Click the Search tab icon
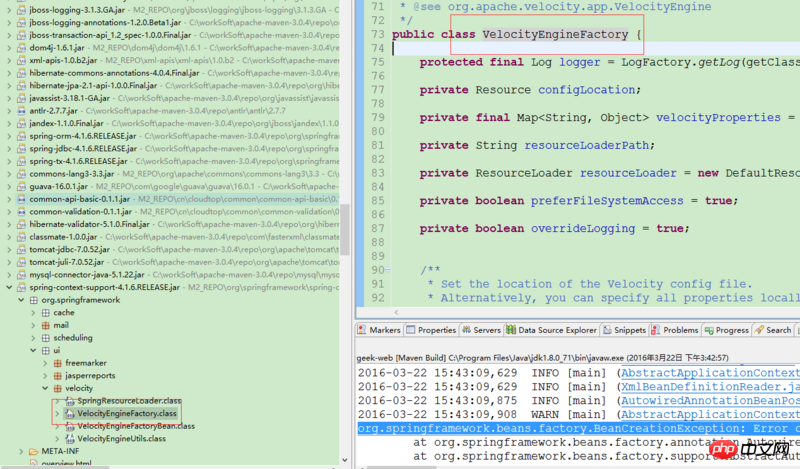This screenshot has height=469, width=800. (759, 330)
